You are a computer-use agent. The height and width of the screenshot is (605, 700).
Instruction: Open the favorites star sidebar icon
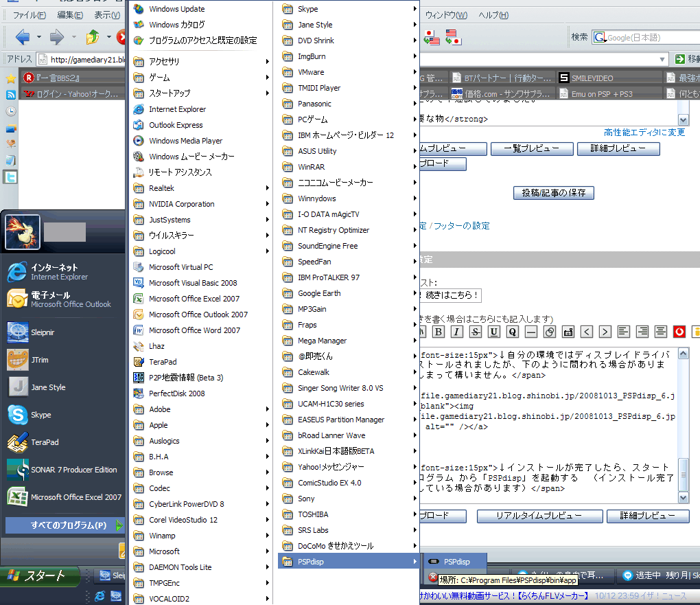tap(11, 79)
